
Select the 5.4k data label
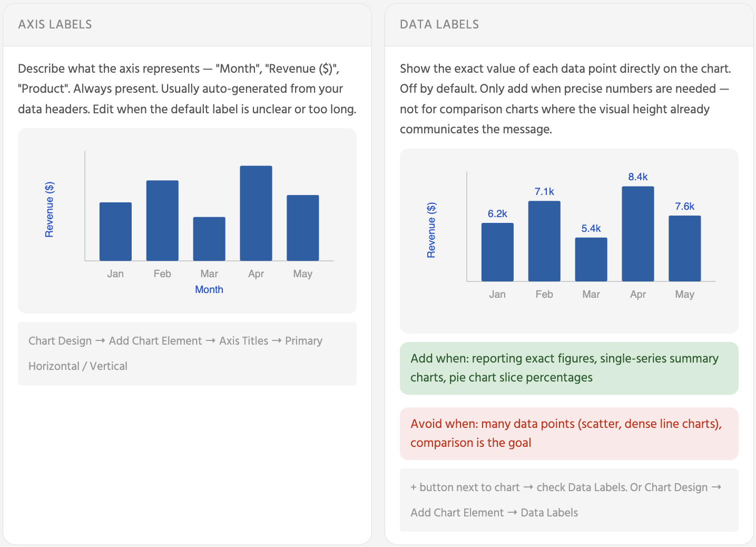tap(591, 229)
